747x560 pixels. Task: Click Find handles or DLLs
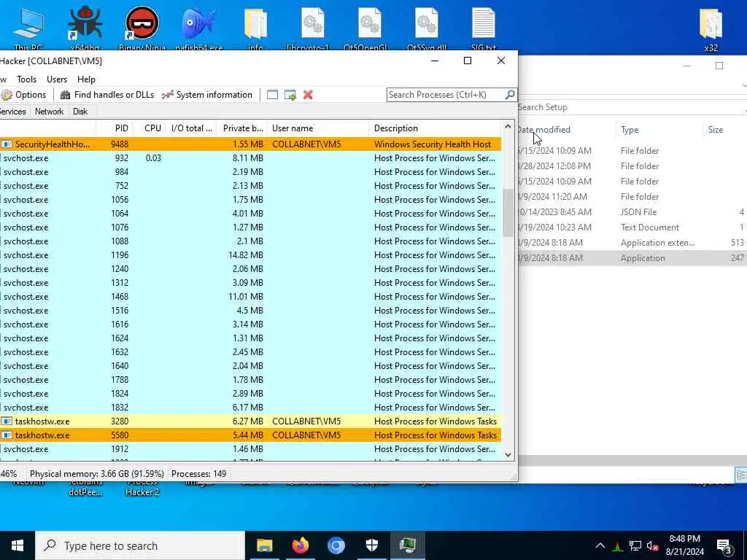pos(107,95)
